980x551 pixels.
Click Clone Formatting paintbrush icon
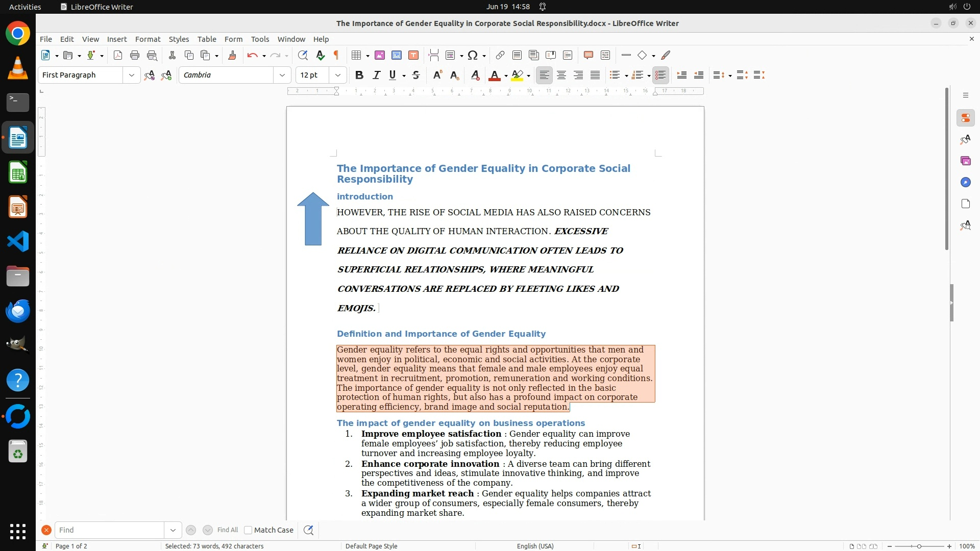click(232, 55)
